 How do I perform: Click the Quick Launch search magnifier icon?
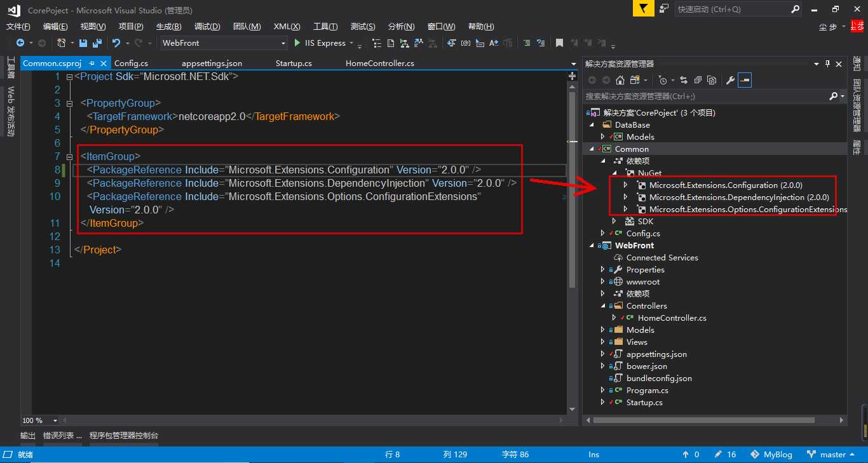click(x=795, y=9)
